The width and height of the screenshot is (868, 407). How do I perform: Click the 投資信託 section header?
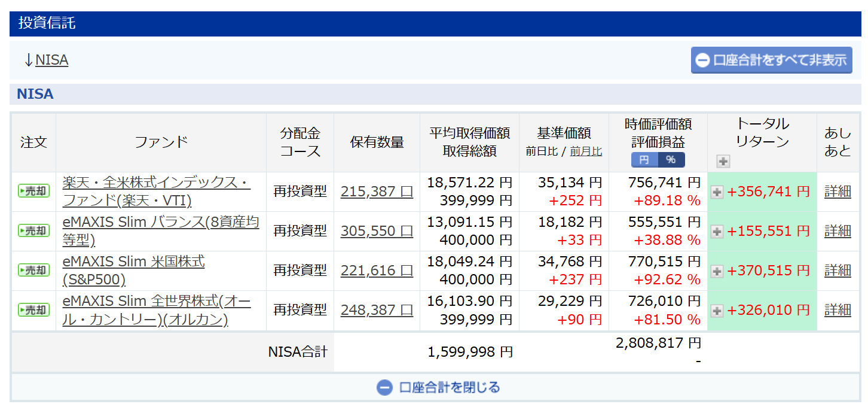point(435,24)
